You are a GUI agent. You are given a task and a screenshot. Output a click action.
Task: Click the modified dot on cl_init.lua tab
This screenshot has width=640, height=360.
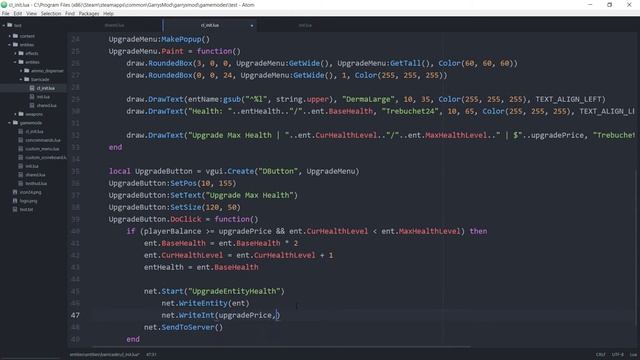click(252, 26)
